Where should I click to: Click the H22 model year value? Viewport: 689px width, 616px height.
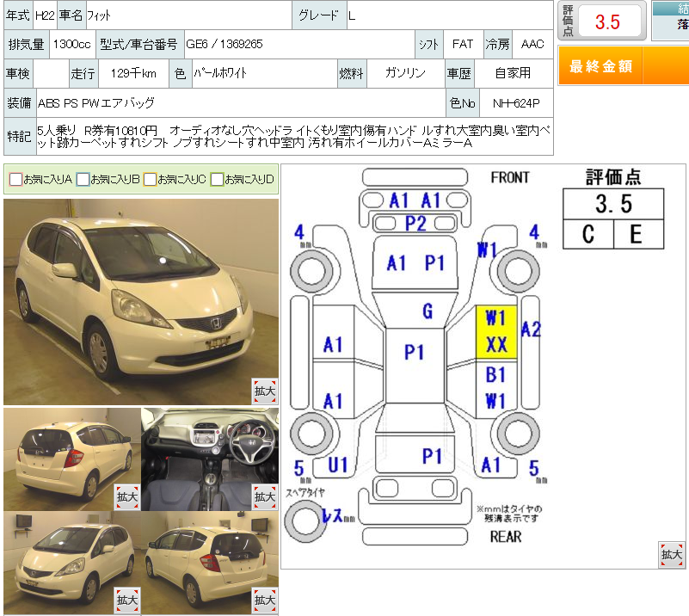click(x=45, y=15)
